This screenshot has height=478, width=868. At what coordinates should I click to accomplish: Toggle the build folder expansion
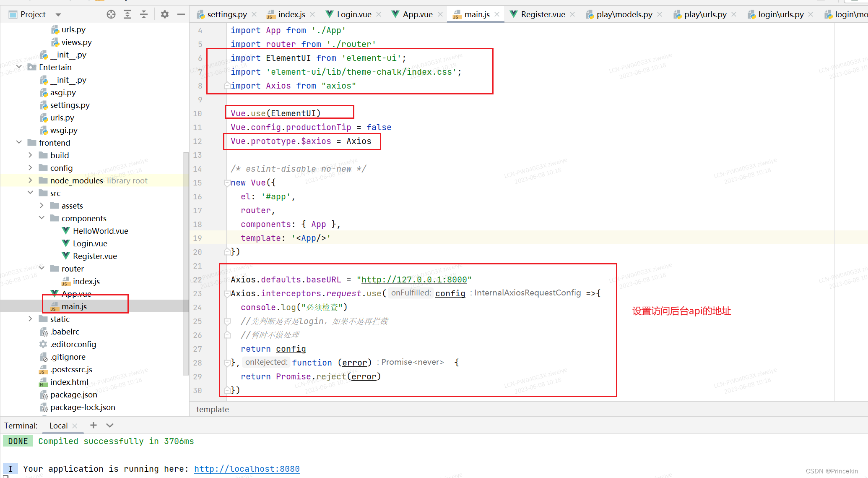tap(32, 155)
